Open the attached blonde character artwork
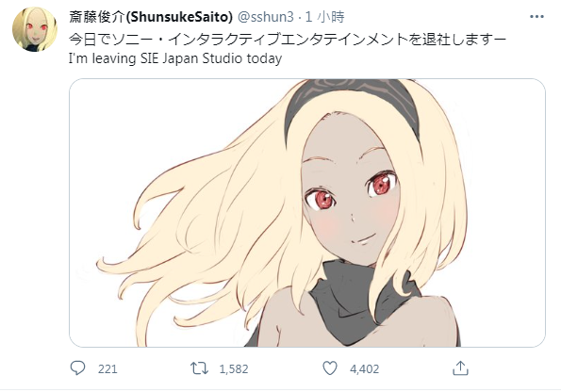 (307, 213)
